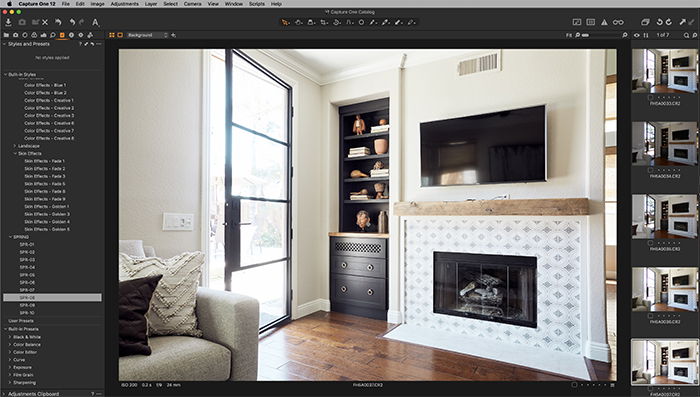Viewport: 700px width, 397px height.
Task: Open the Scripts menu
Action: tap(257, 4)
